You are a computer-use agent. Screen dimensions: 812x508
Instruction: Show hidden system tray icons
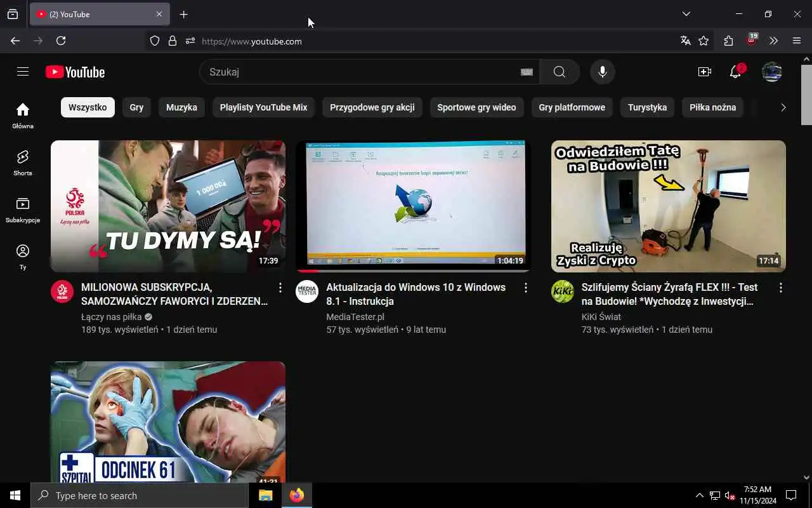[699, 495]
